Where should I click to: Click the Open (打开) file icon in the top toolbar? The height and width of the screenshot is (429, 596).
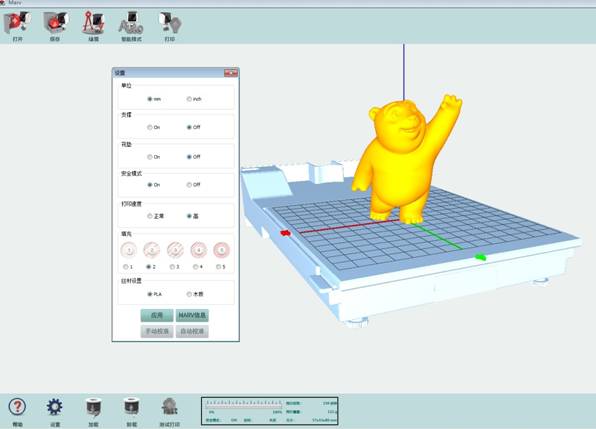pos(17,23)
